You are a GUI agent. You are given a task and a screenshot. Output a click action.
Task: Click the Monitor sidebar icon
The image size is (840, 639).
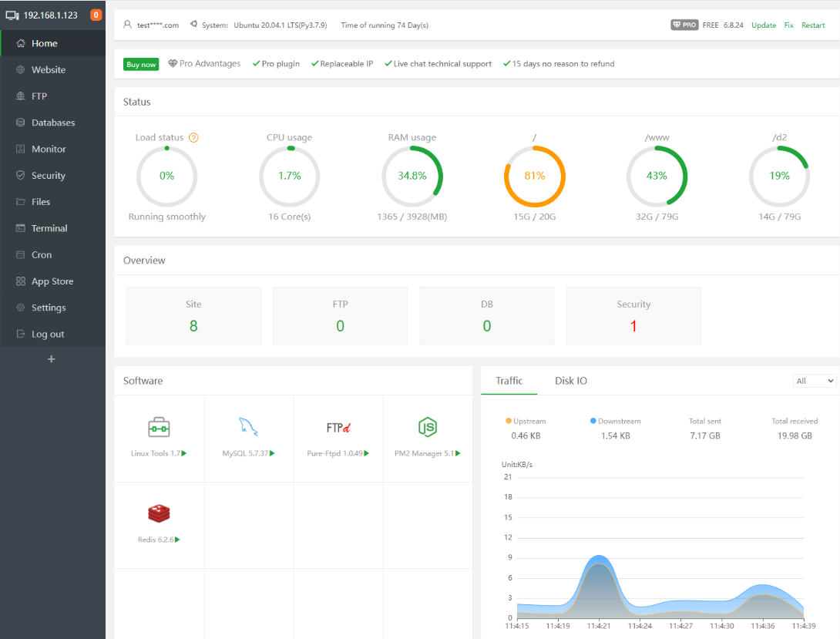point(20,149)
